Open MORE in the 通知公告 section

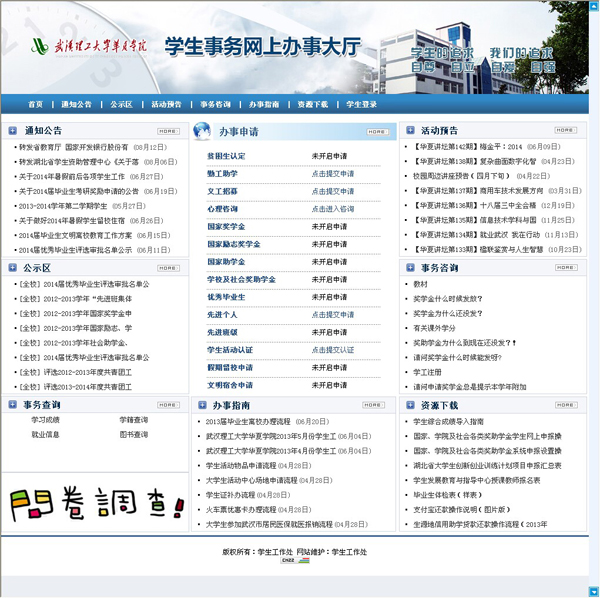tap(167, 130)
